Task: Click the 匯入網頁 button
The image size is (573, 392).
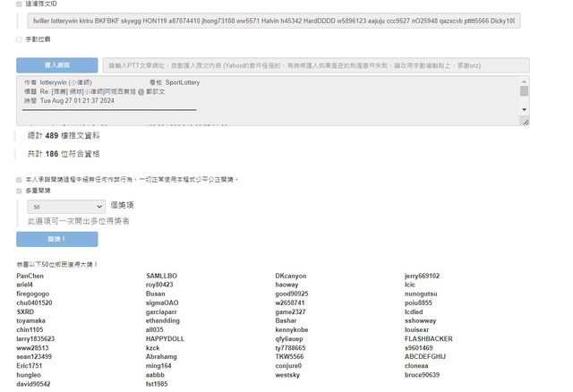Action: (x=56, y=65)
